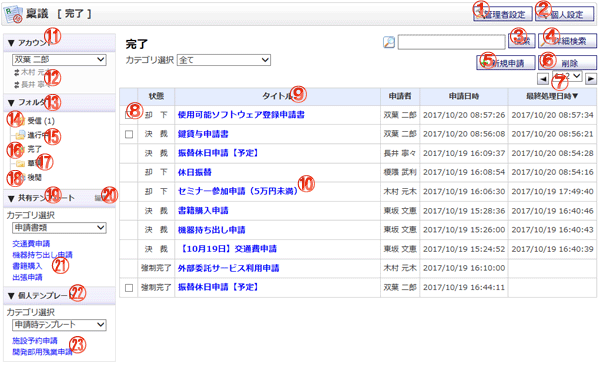Open the 完了 folder
This screenshot has width=600, height=367.
pos(34,149)
